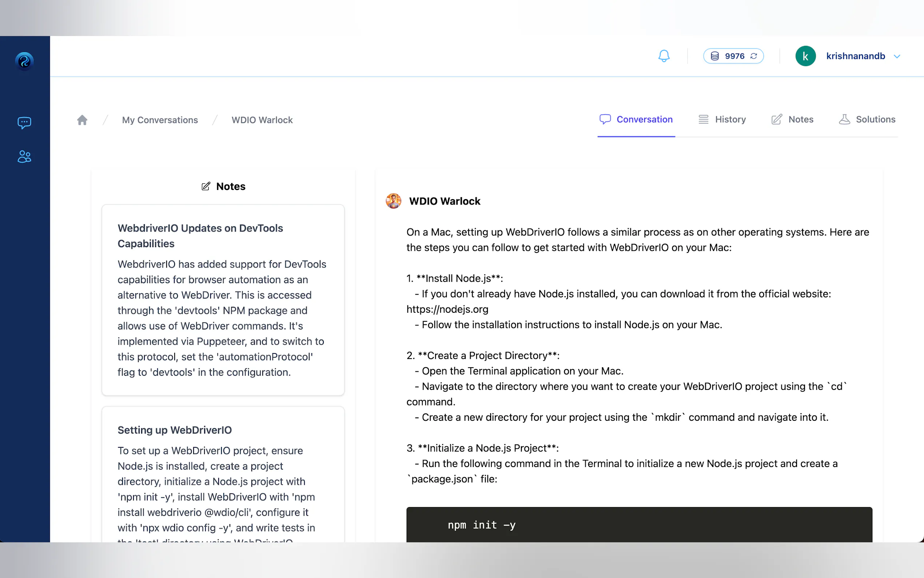Open the chat conversations sidebar icon

(x=24, y=123)
